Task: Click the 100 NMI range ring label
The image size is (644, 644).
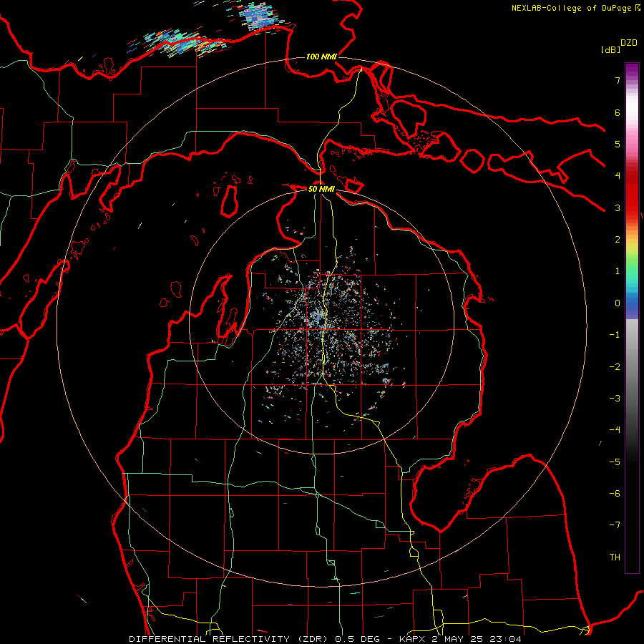Action: click(321, 57)
